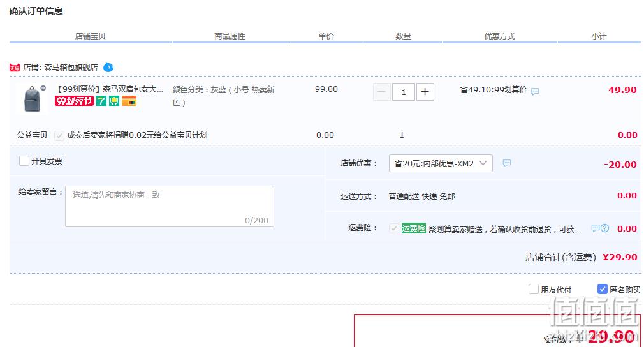Toggle the 运费险 shipping insurance checkbox

click(394, 228)
